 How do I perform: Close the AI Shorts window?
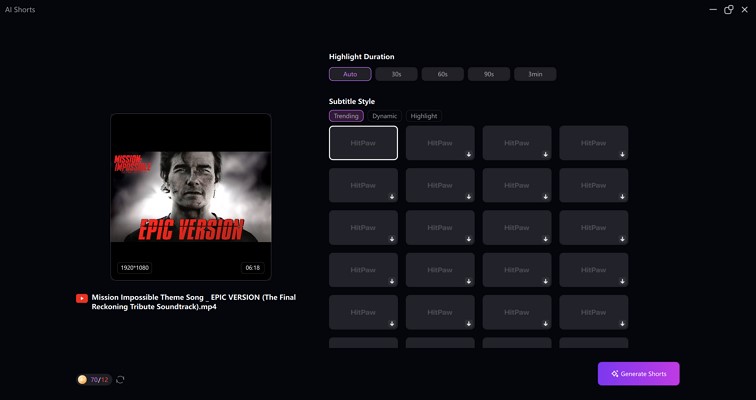click(744, 10)
